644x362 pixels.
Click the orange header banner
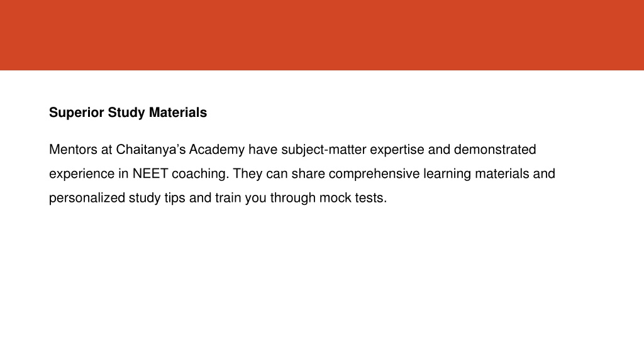point(322,35)
